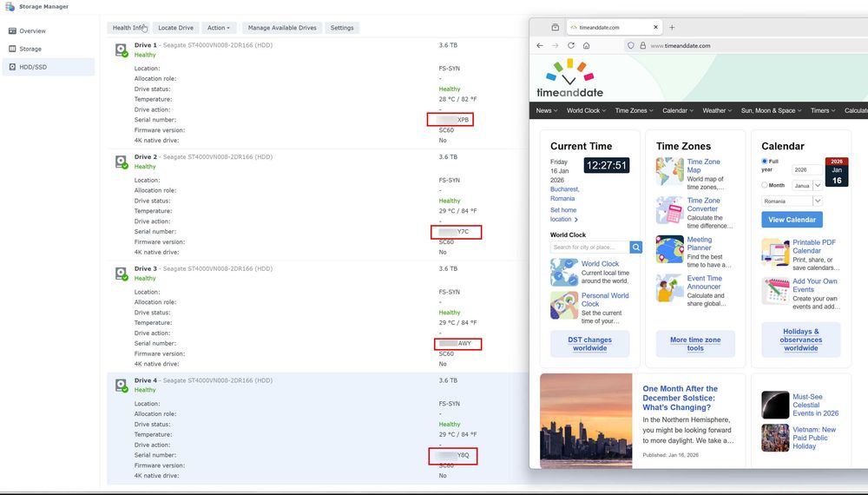Click the Drive 1 healthy disk icon

coord(122,49)
